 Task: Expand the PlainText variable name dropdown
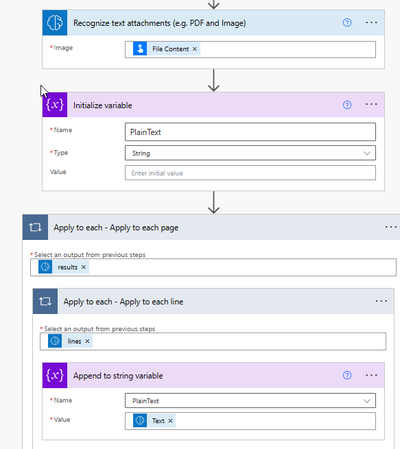tap(250, 401)
